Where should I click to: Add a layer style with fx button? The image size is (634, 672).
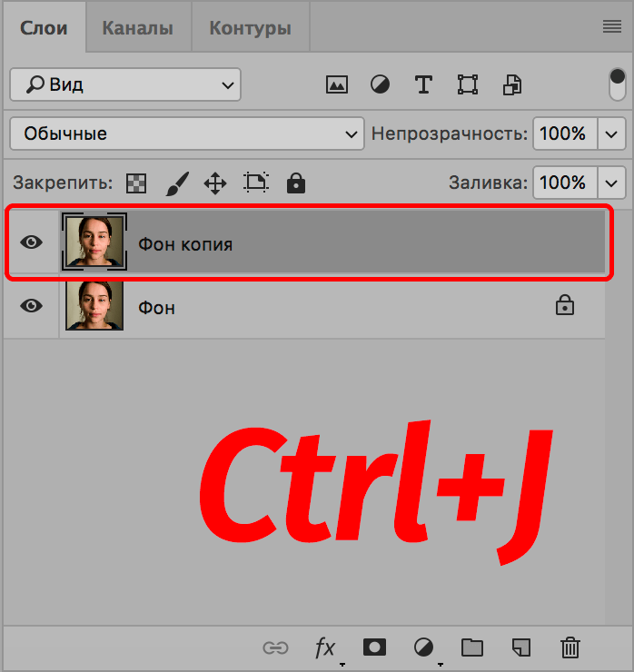point(325,647)
